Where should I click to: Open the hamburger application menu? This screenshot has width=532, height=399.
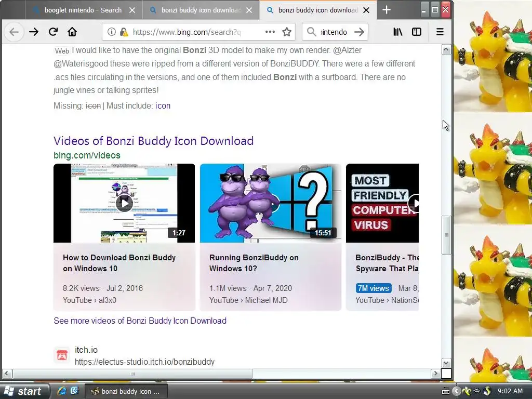tap(440, 32)
